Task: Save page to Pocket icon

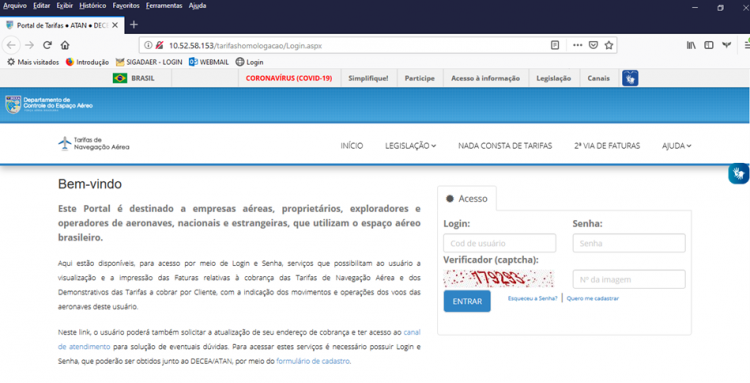Action: click(x=593, y=45)
